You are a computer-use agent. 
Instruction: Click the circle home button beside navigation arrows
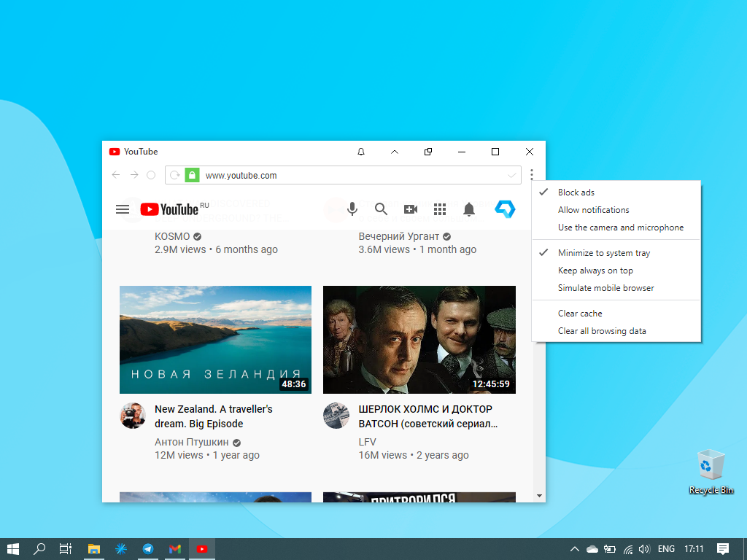click(151, 175)
